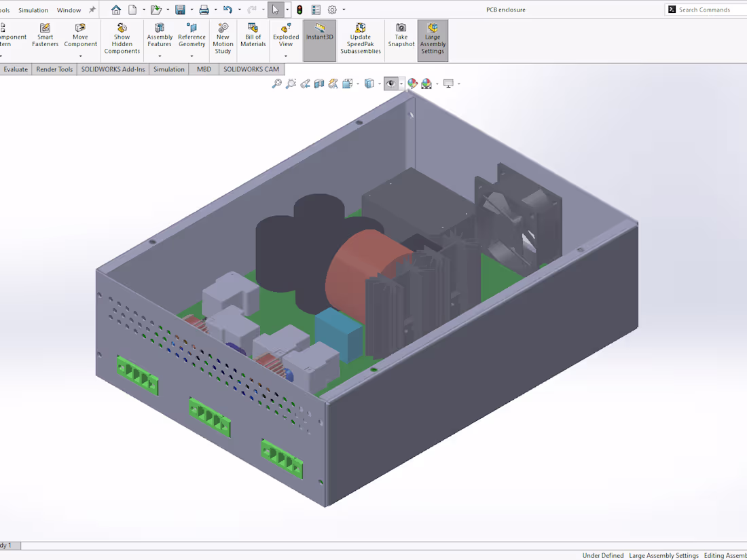Select Zoom to Area magnifier
Viewport: 747px width, 560px height.
click(x=291, y=83)
